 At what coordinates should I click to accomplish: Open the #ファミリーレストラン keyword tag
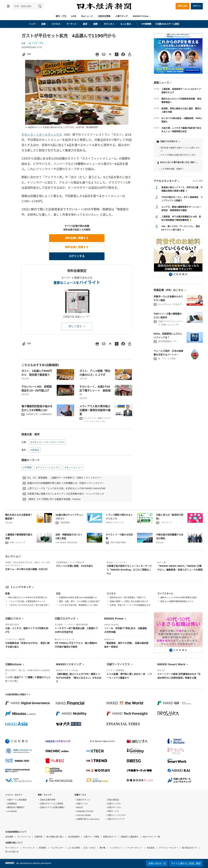[x=48, y=467]
